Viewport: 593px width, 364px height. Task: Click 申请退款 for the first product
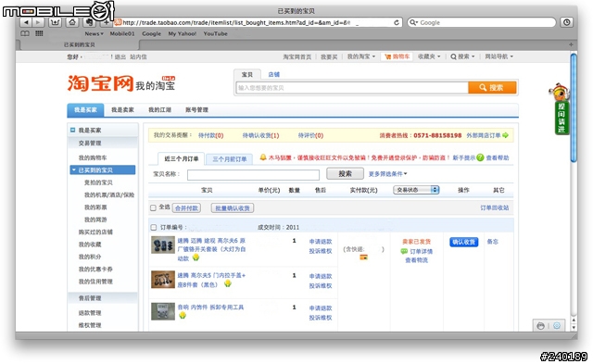click(321, 242)
